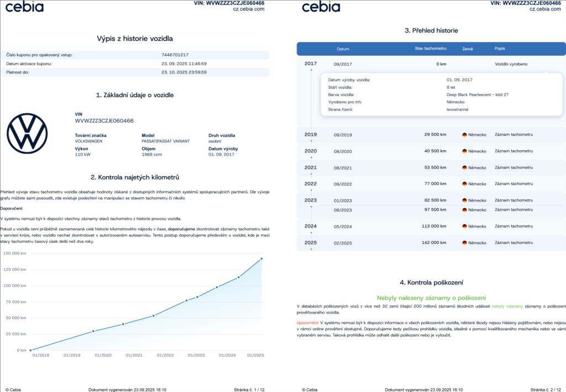Viewport: 566px width, 392px height.
Task: Click the green 'nebyly nalezeny' text in the paragraph
Action: point(507,306)
